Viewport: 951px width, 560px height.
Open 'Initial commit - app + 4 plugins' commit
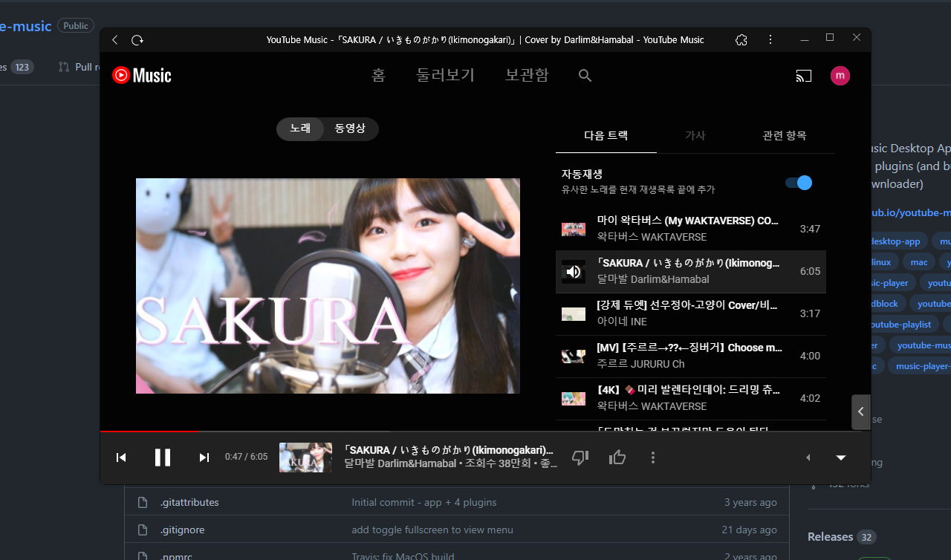(x=424, y=502)
